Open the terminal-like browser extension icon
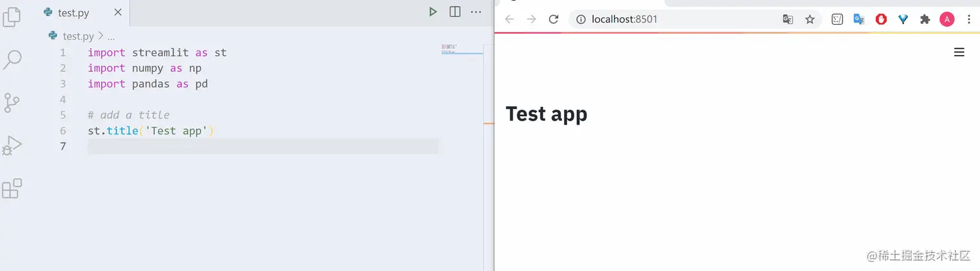The height and width of the screenshot is (271, 980). tap(837, 19)
